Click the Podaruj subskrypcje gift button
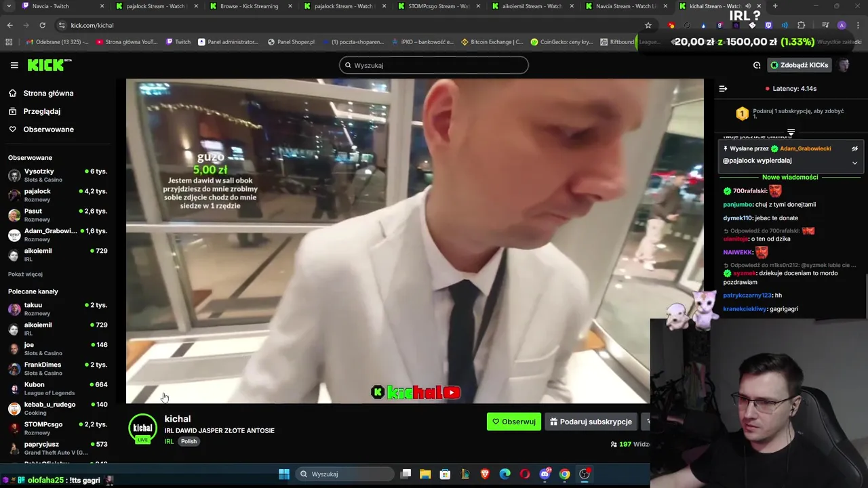Image resolution: width=868 pixels, height=488 pixels. coord(591,422)
